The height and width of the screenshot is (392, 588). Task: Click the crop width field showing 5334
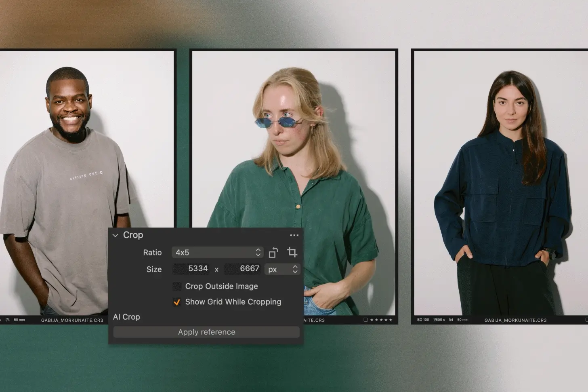coord(191,269)
